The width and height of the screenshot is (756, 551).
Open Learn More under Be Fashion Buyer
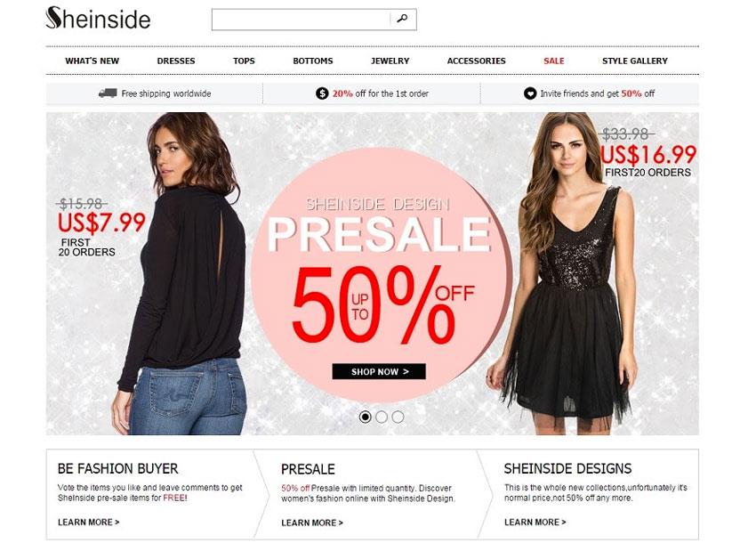pos(89,522)
